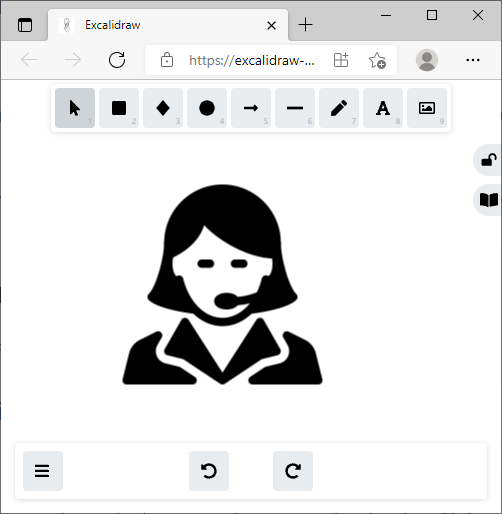Open the browser profile avatar
This screenshot has height=514, width=502.
tap(427, 60)
